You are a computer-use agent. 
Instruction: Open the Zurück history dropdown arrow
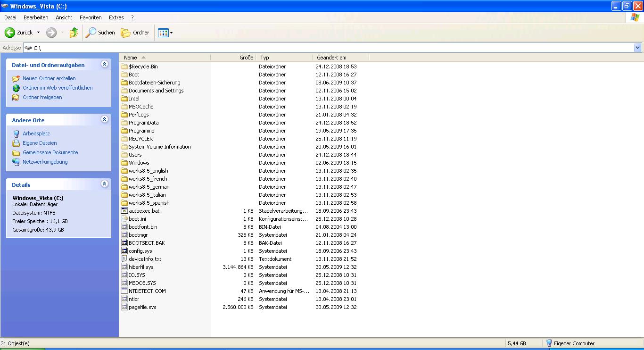(38, 33)
